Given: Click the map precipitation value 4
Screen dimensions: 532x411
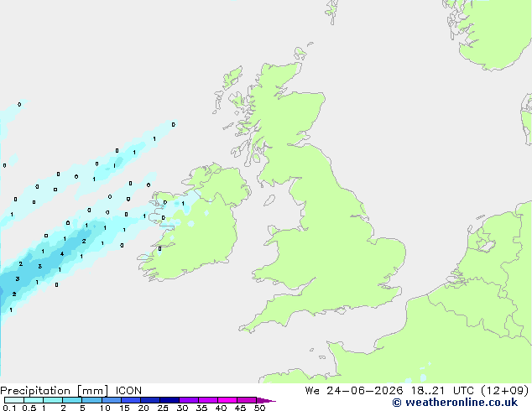Looking at the screenshot, I should point(62,253).
